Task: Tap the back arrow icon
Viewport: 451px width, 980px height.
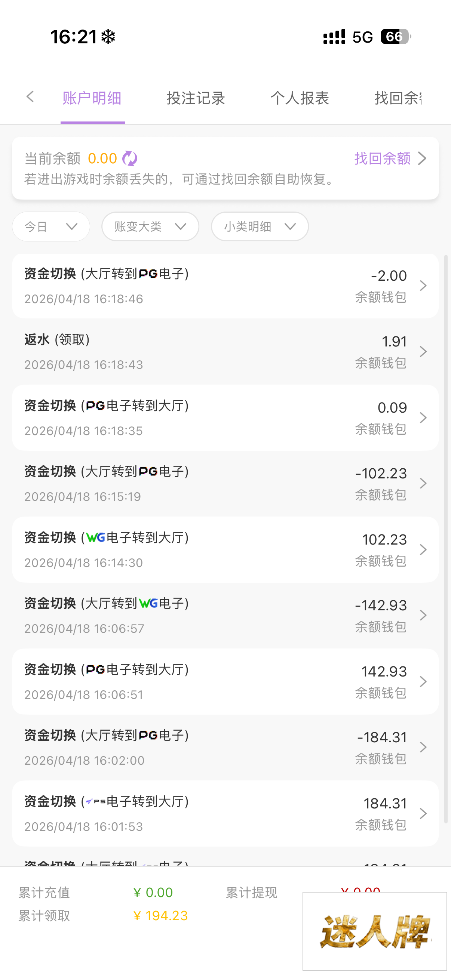Action: pos(30,97)
